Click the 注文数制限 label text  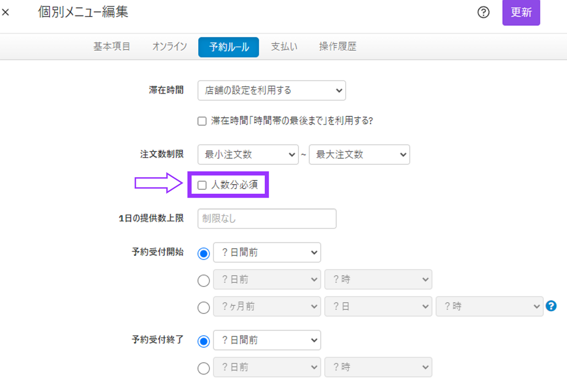162,155
